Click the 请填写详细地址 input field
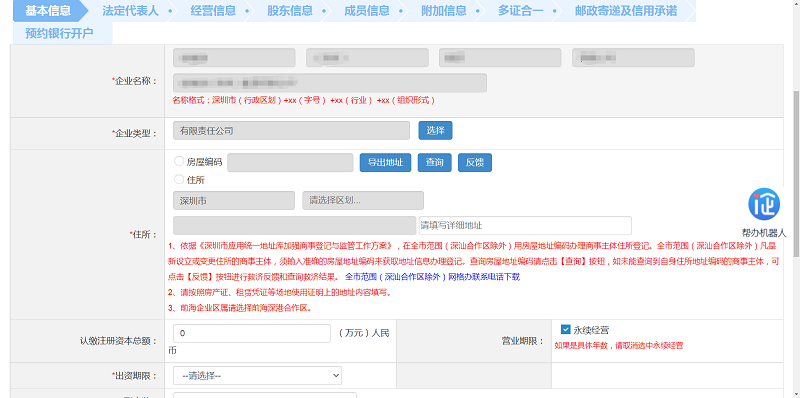The image size is (800, 398). point(525,226)
